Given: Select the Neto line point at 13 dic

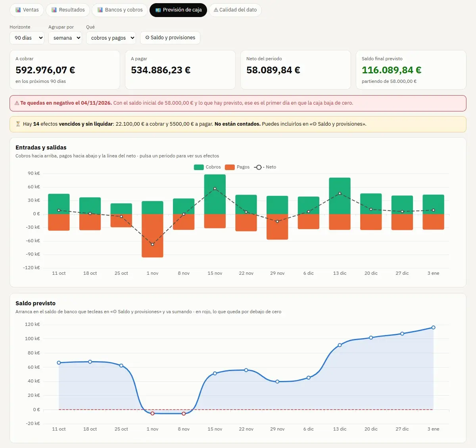Looking at the screenshot, I should pos(340,193).
